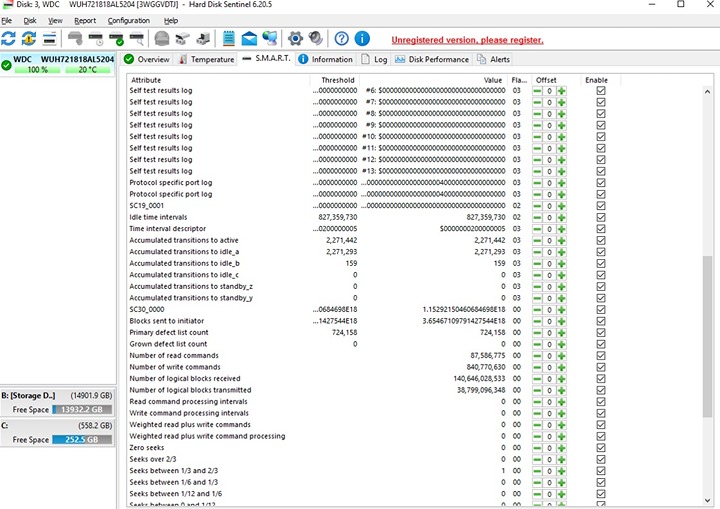Click the scroll up arrow of attribute list
This screenshot has height=509, width=720.
(x=707, y=91)
